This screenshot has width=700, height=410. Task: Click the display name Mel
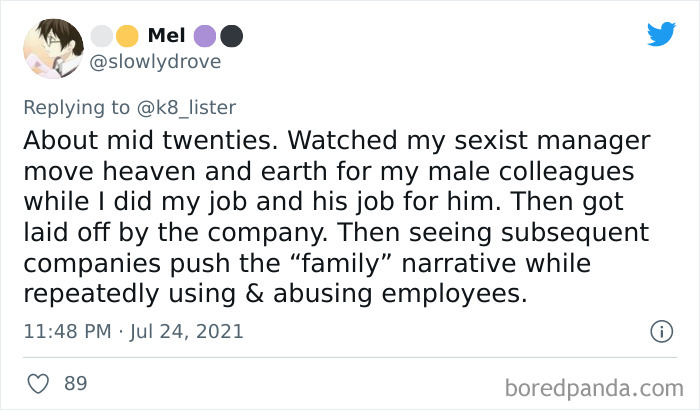(166, 36)
